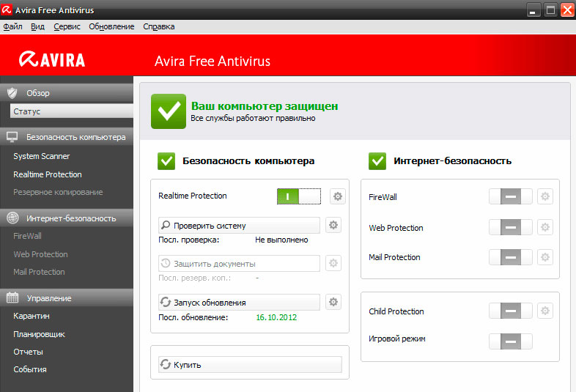Click clock icon in Защитить документы button
Viewport: 576px width, 392px height.
pos(166,263)
